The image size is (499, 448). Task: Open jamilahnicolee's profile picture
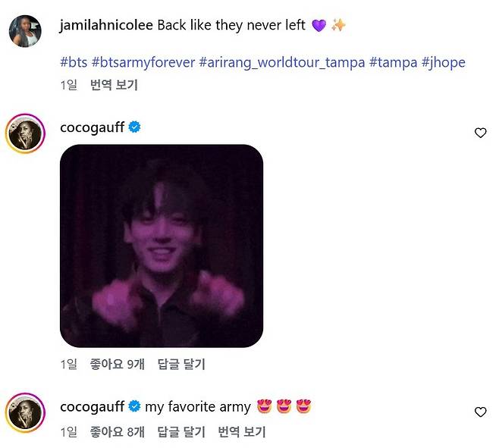pyautogui.click(x=25, y=31)
